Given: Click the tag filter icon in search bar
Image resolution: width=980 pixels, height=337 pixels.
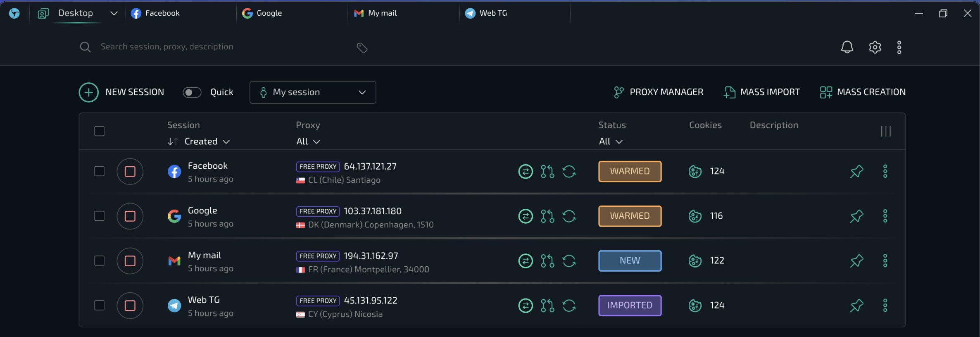Looking at the screenshot, I should point(362,48).
